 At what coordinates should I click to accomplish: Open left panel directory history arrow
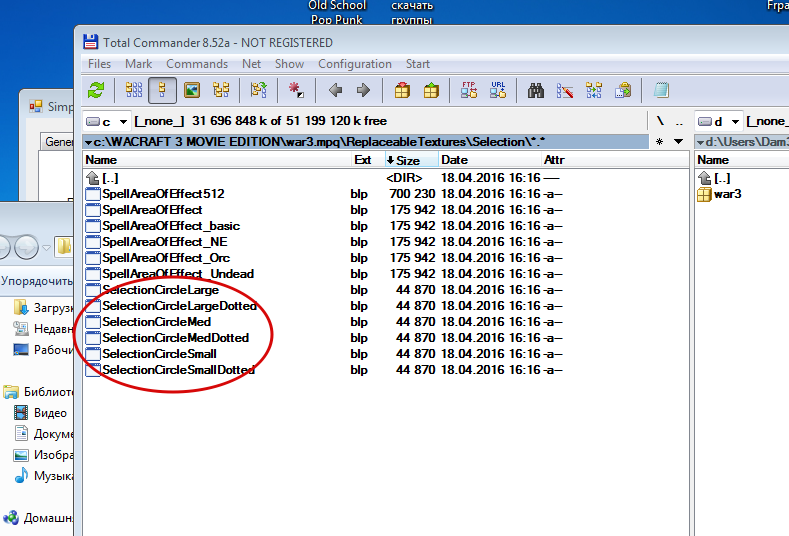pyautogui.click(x=678, y=141)
